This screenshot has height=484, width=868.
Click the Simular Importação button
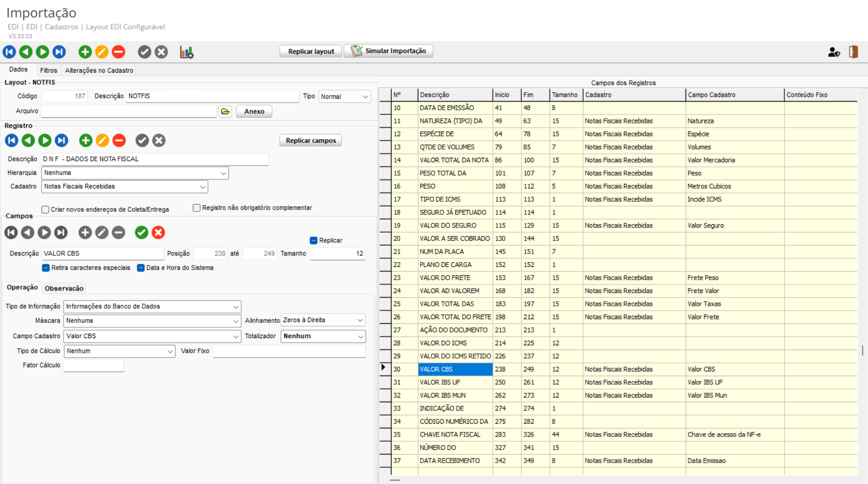coord(388,51)
